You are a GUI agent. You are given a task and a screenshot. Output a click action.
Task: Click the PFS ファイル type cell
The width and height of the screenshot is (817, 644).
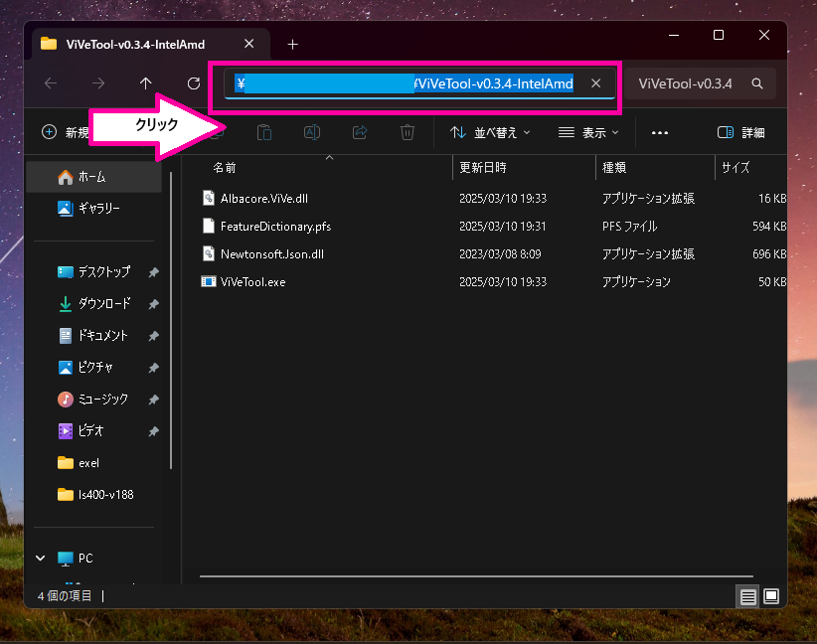pos(629,227)
